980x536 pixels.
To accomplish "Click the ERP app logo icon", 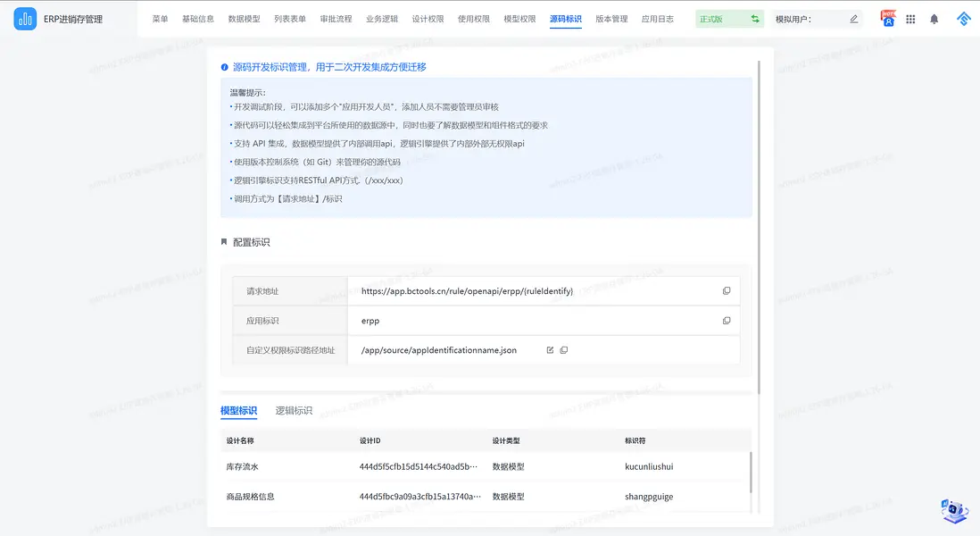I will point(25,19).
